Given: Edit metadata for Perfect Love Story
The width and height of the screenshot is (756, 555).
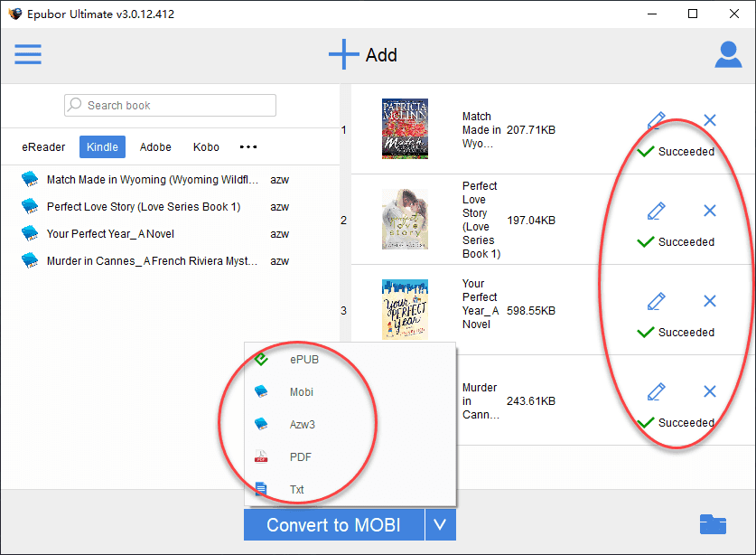Looking at the screenshot, I should tap(657, 211).
